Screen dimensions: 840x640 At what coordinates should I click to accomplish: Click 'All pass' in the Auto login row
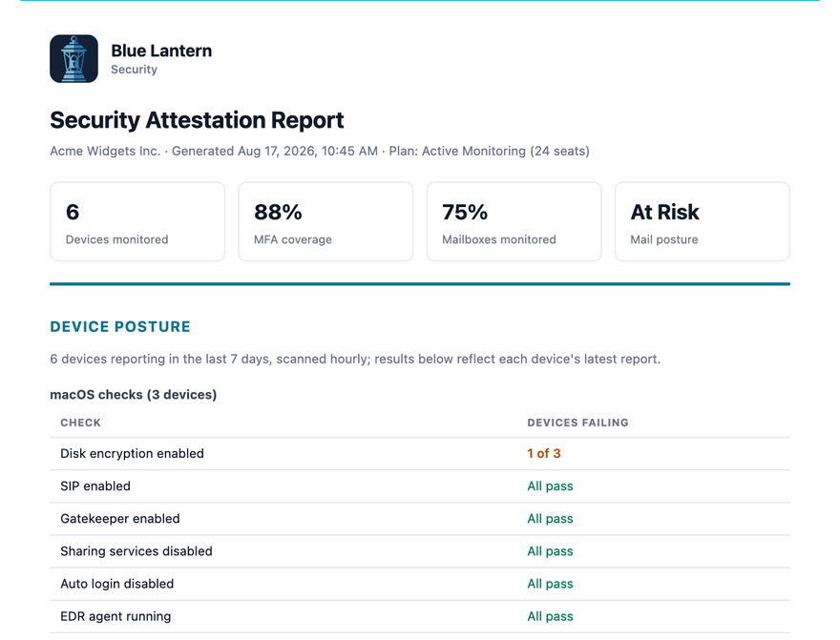550,585
